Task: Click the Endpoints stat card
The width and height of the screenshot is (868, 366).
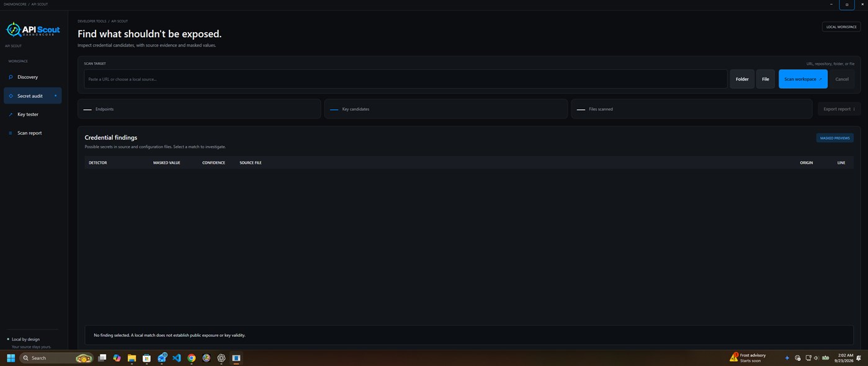Action: [199, 109]
